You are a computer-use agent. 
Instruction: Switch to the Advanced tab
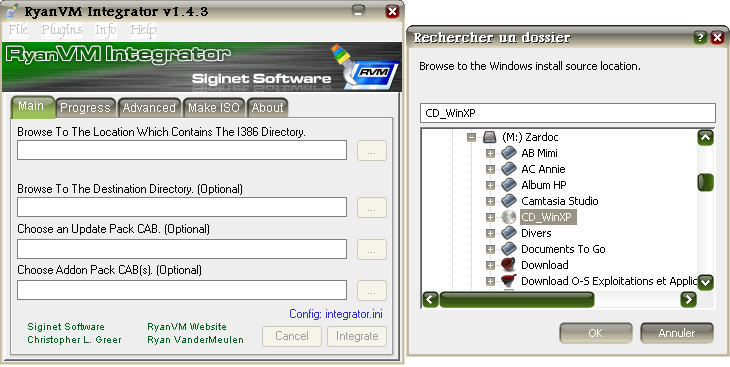coord(149,108)
